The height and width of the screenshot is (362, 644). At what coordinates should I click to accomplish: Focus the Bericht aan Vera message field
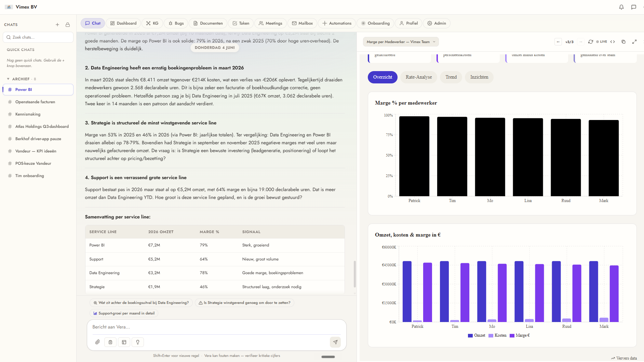tap(216, 327)
